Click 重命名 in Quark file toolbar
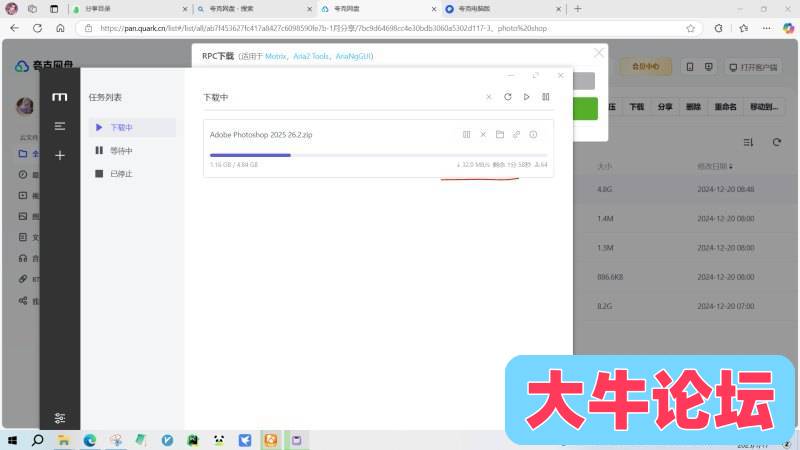 pyautogui.click(x=725, y=107)
